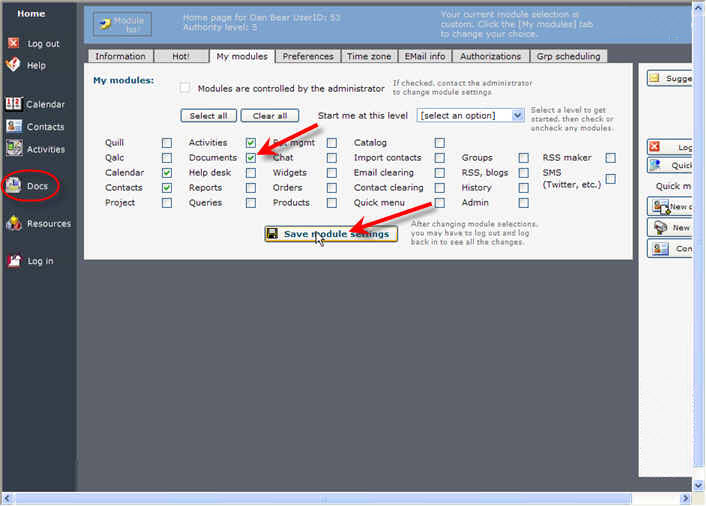This screenshot has height=506, width=706.
Task: Enable the RSS maker checkbox
Action: click(x=611, y=158)
